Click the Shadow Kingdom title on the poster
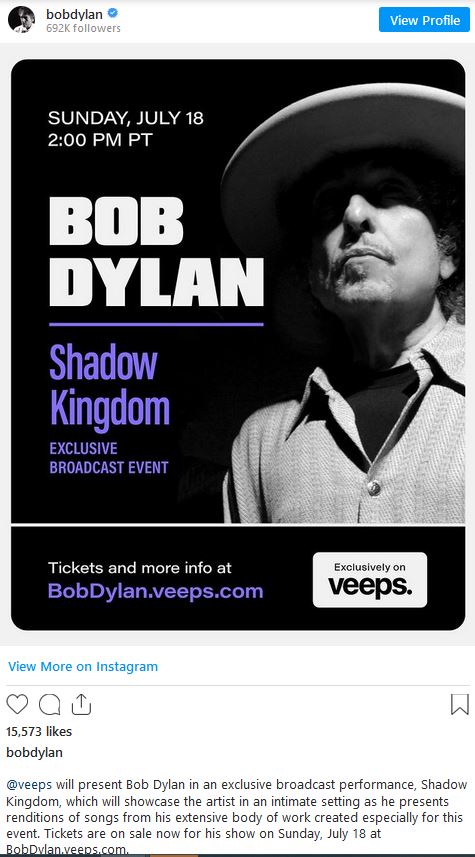475x857 pixels. [109, 385]
